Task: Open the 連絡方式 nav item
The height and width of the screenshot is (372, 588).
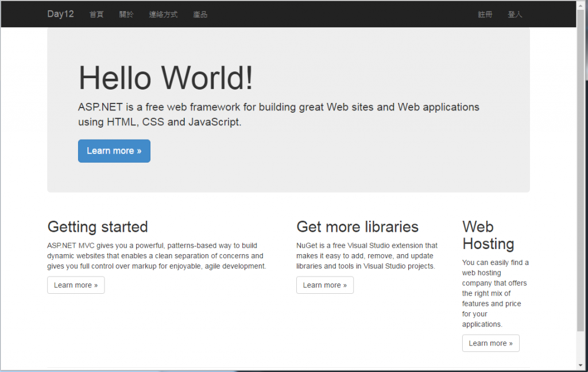Action: (163, 14)
